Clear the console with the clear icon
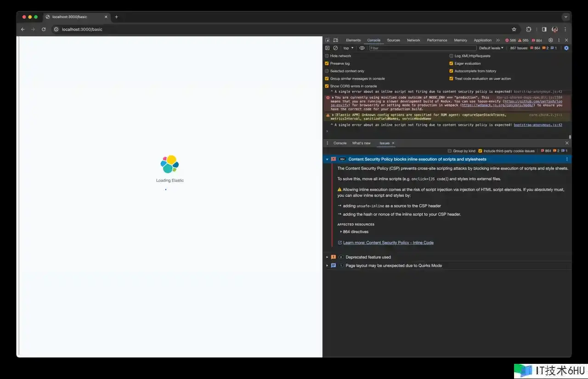 click(x=335, y=48)
